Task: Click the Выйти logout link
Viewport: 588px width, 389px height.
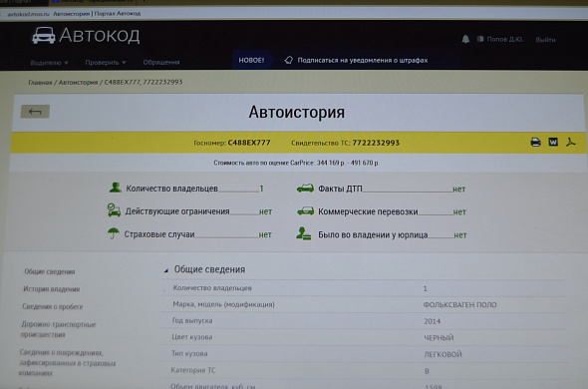Action: (x=545, y=40)
